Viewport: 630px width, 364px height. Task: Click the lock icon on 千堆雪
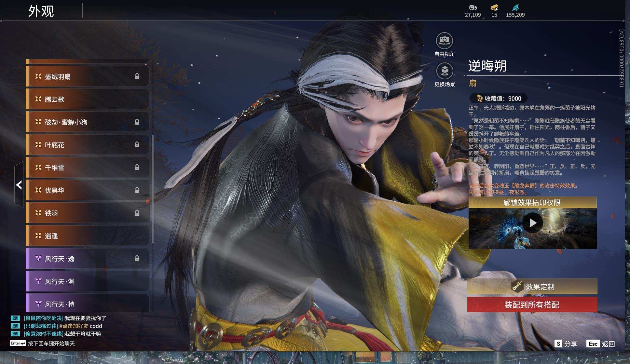click(x=137, y=167)
